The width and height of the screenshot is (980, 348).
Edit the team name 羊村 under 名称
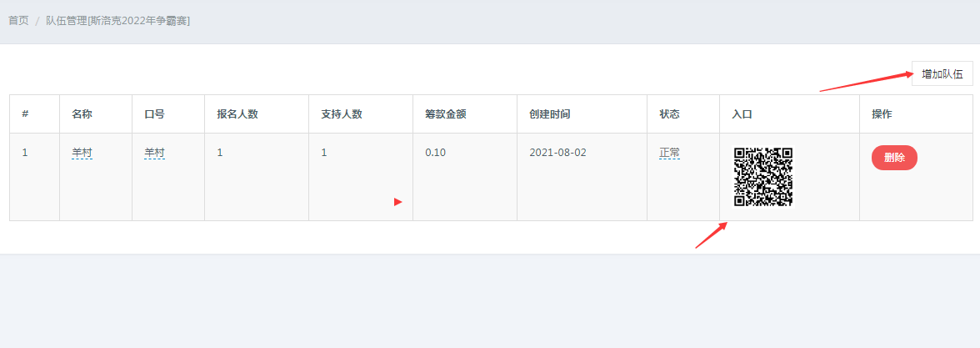[82, 152]
